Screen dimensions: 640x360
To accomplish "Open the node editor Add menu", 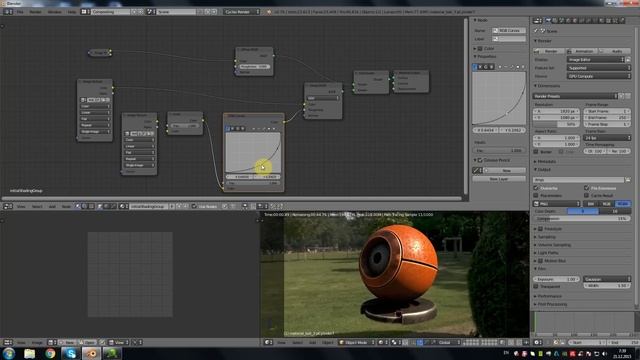I will [x=52, y=207].
